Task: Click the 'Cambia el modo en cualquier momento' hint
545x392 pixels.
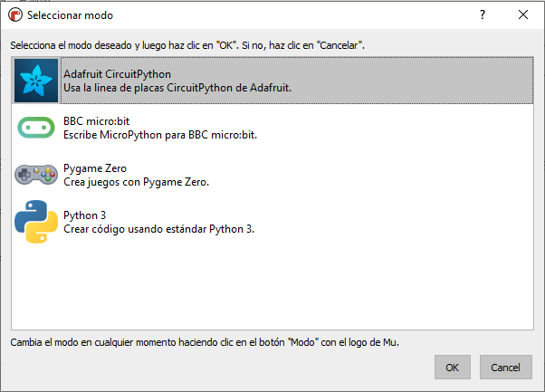Action: point(205,342)
